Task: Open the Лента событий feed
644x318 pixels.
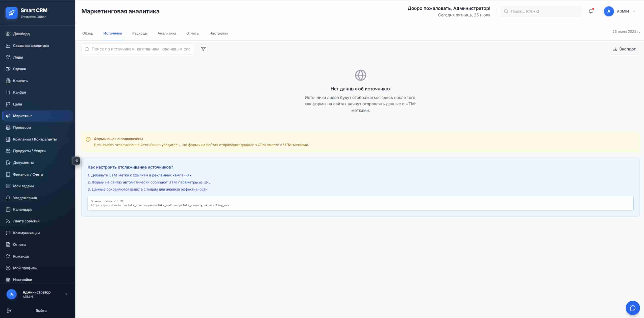Action: [26, 221]
